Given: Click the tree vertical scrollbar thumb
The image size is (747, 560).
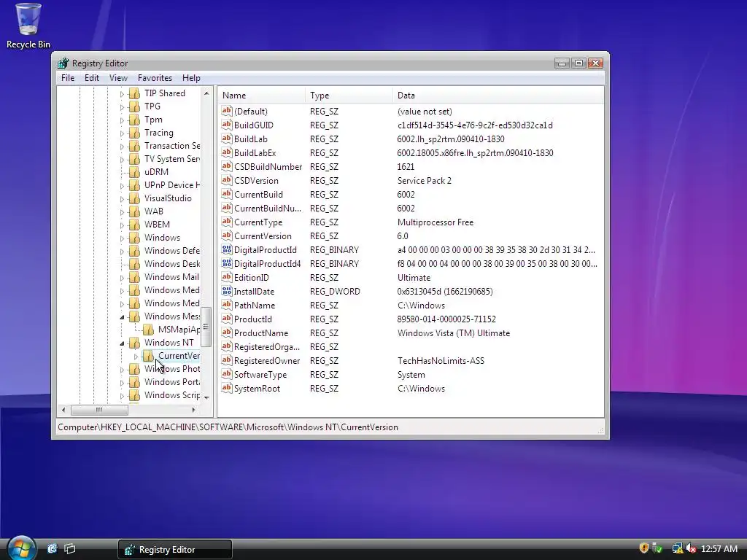Looking at the screenshot, I should pyautogui.click(x=206, y=327).
